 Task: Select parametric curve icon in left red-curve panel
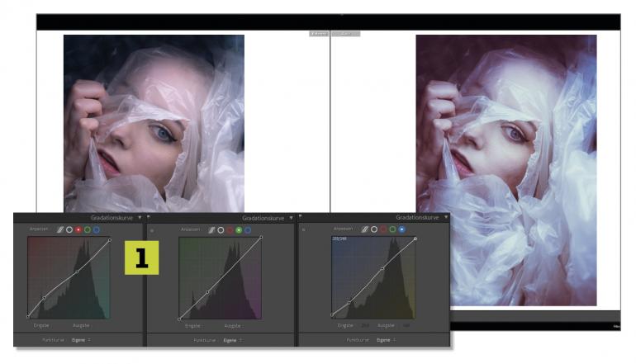pos(60,229)
